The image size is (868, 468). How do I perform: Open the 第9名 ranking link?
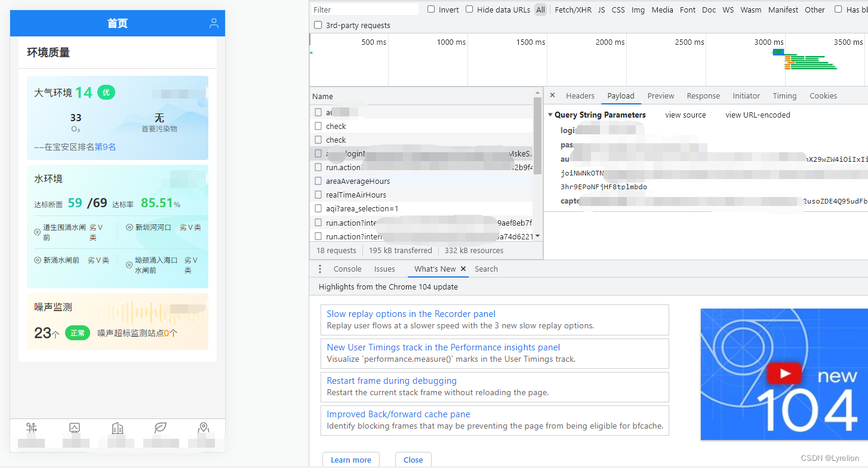coord(105,147)
